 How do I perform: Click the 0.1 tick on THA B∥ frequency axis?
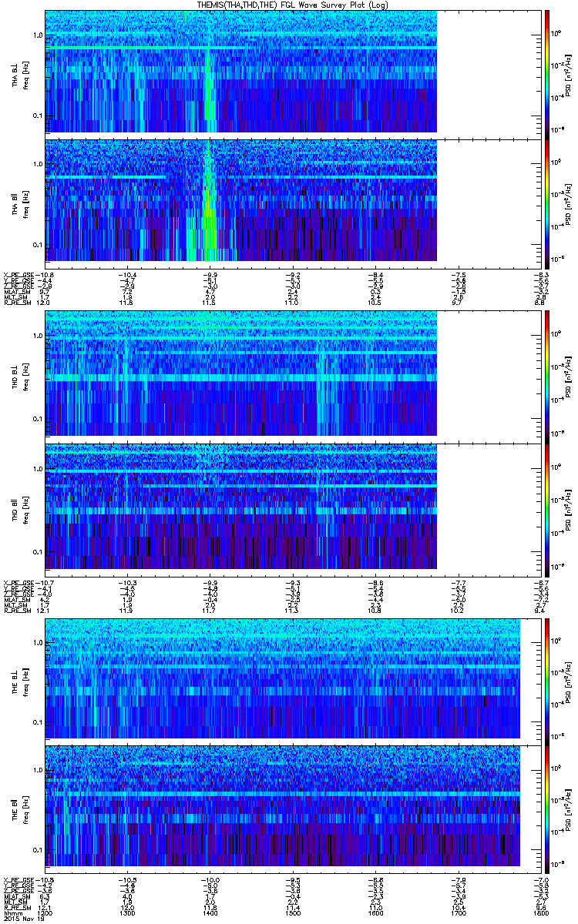pos(38,244)
